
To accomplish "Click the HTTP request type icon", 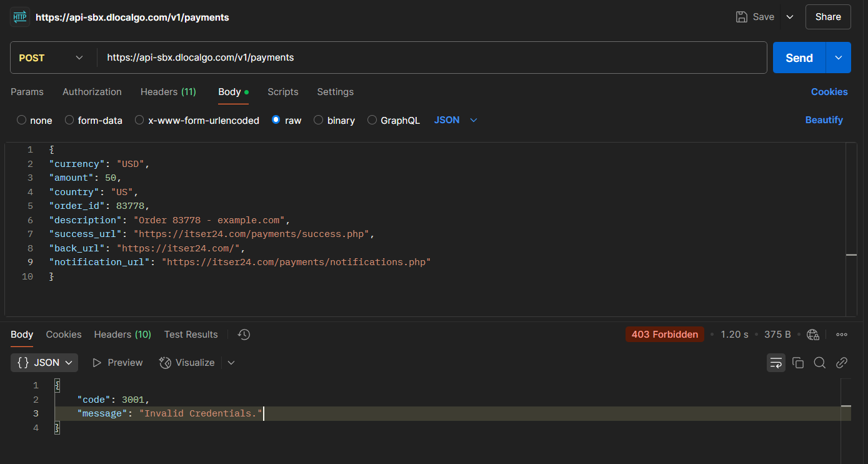I will pos(20,17).
